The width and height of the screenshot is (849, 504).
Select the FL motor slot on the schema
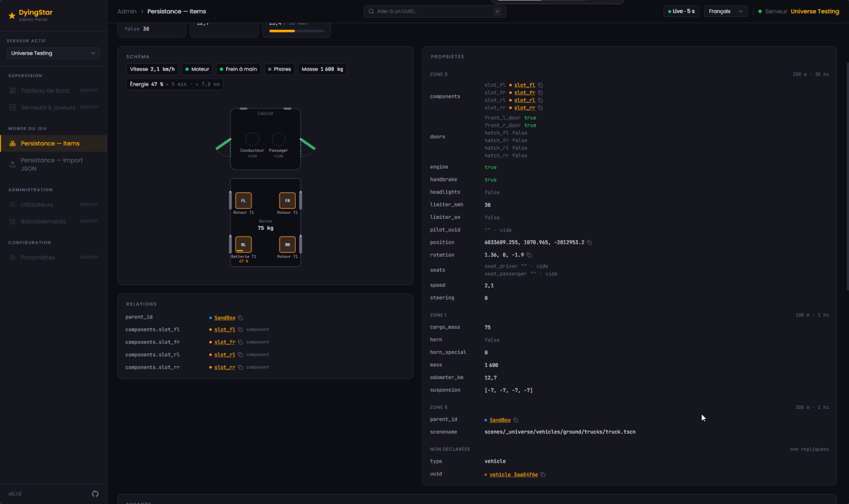(243, 201)
